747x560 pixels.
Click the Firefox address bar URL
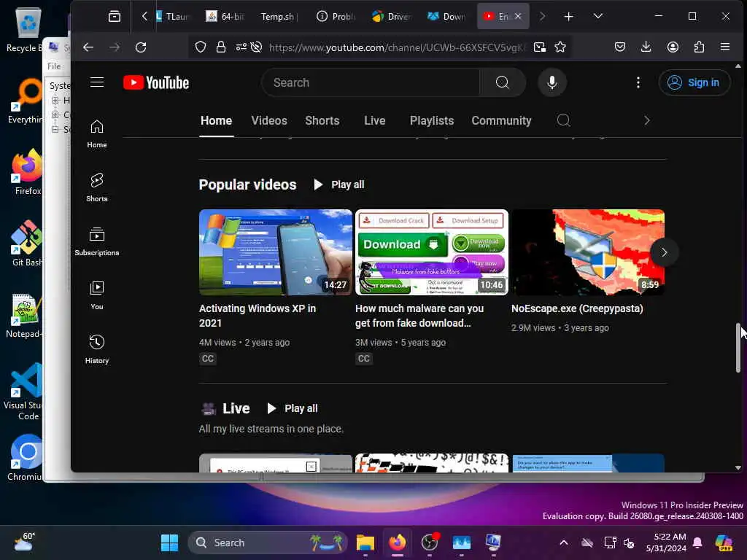pyautogui.click(x=398, y=47)
